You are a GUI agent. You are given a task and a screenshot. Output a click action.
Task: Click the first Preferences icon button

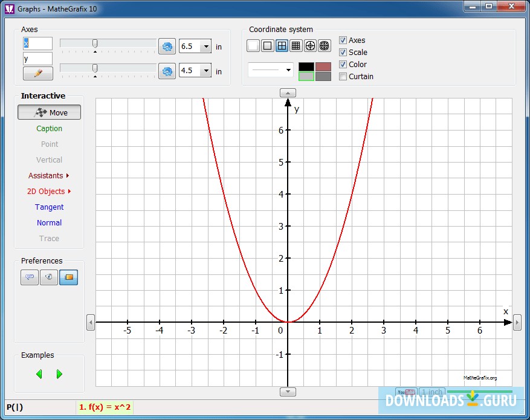[30, 277]
